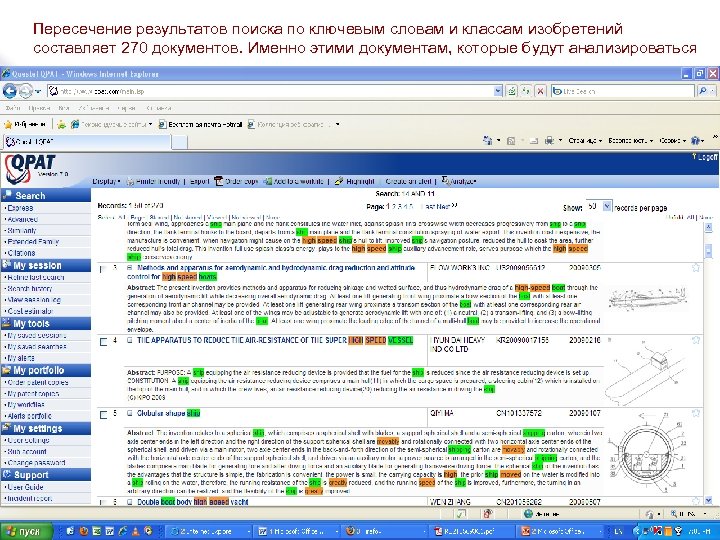Screen dimensions: 720x540
Task: Open the Display dropdown menu
Action: click(x=106, y=181)
